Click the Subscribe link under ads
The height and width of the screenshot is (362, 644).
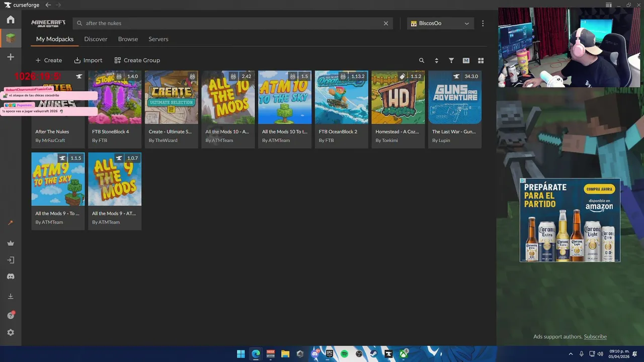pyautogui.click(x=595, y=336)
